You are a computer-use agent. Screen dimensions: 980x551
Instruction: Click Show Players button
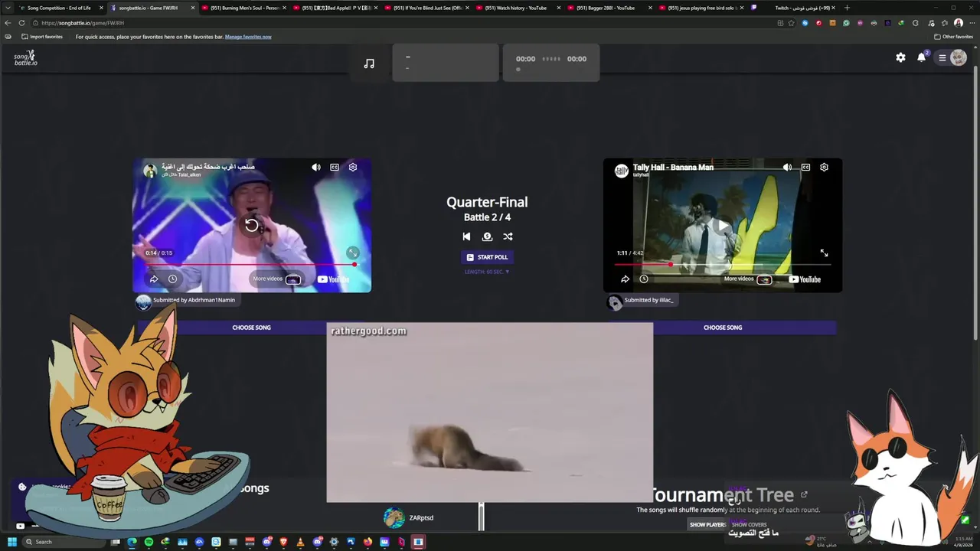707,525
